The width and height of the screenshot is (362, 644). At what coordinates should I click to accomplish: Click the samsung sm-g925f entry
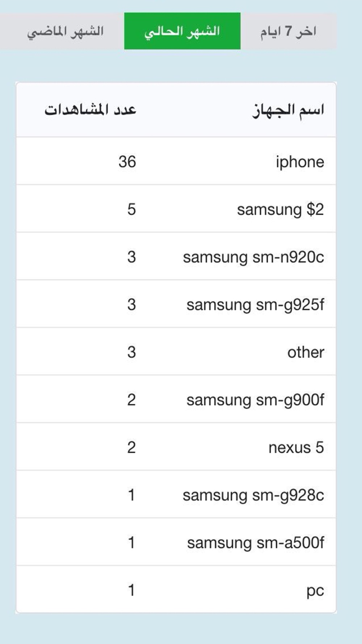point(255,305)
